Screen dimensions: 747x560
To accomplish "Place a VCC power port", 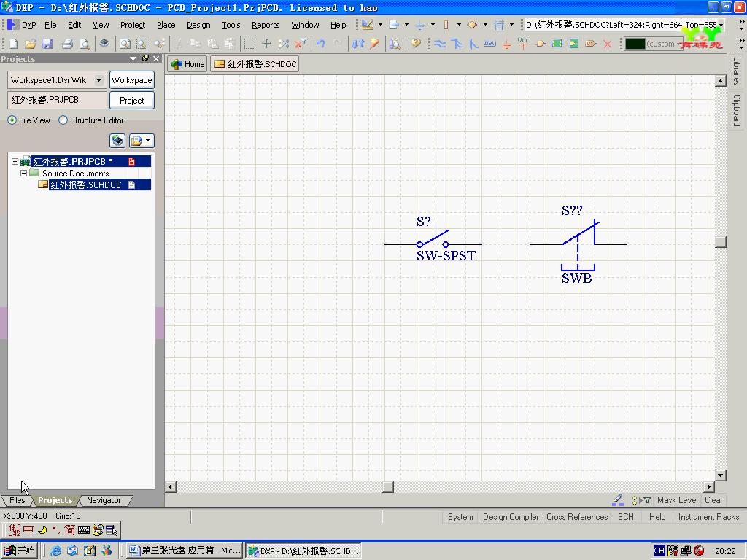I will pos(523,44).
